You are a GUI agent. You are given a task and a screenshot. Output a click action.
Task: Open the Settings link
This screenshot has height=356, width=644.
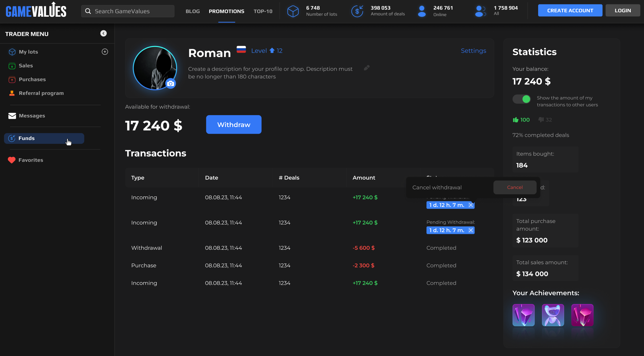pyautogui.click(x=473, y=51)
